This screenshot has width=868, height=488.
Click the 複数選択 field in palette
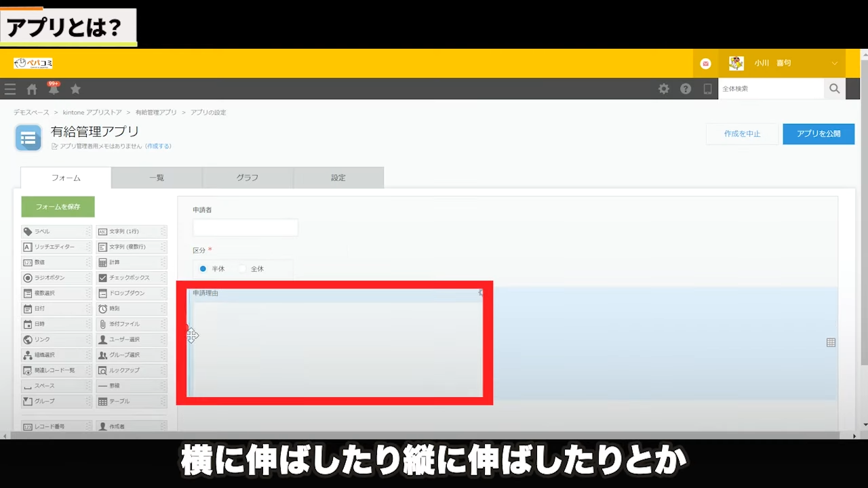click(x=54, y=293)
